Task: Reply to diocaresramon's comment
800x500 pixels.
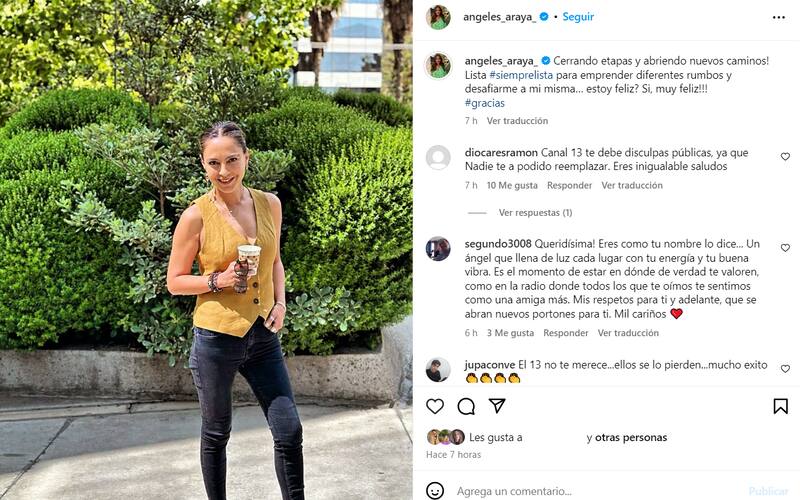Action: point(569,186)
